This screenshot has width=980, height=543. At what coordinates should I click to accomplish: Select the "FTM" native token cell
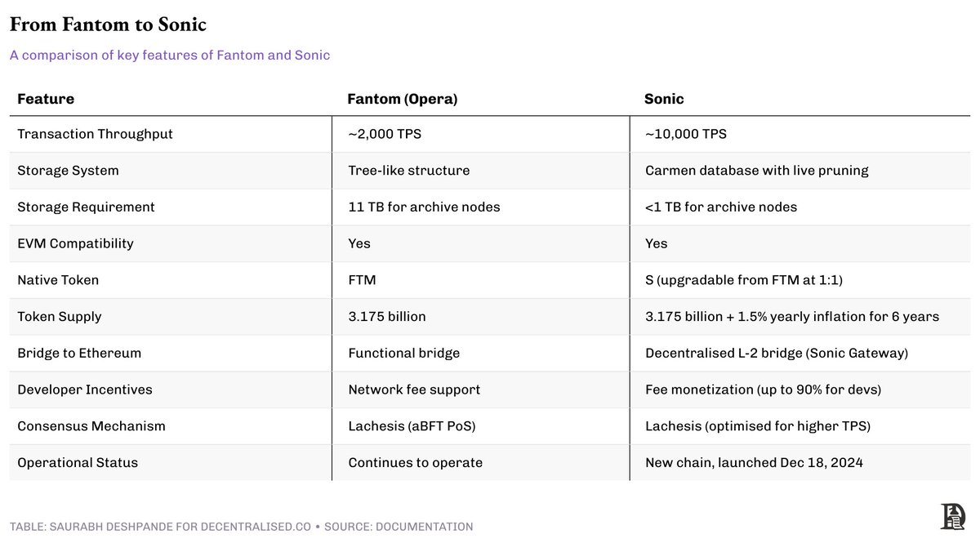click(362, 280)
